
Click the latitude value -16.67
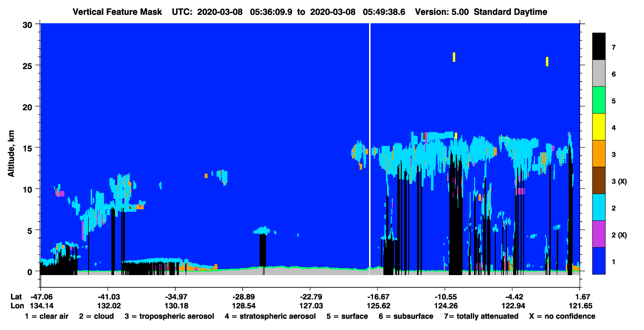378,296
